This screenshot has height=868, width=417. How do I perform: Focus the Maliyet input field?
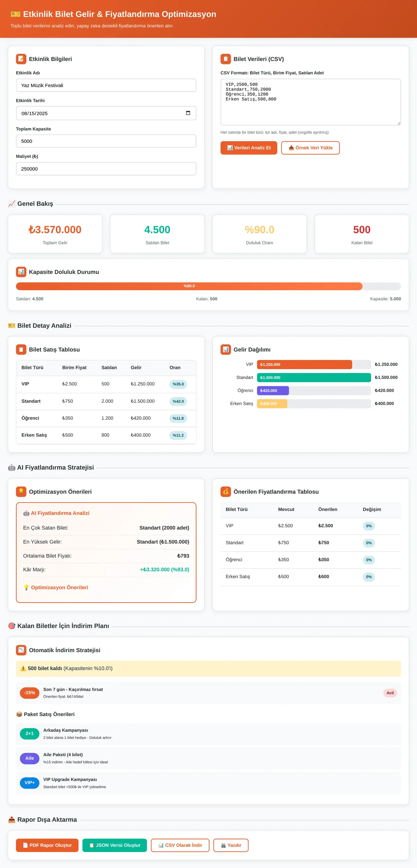(106, 169)
